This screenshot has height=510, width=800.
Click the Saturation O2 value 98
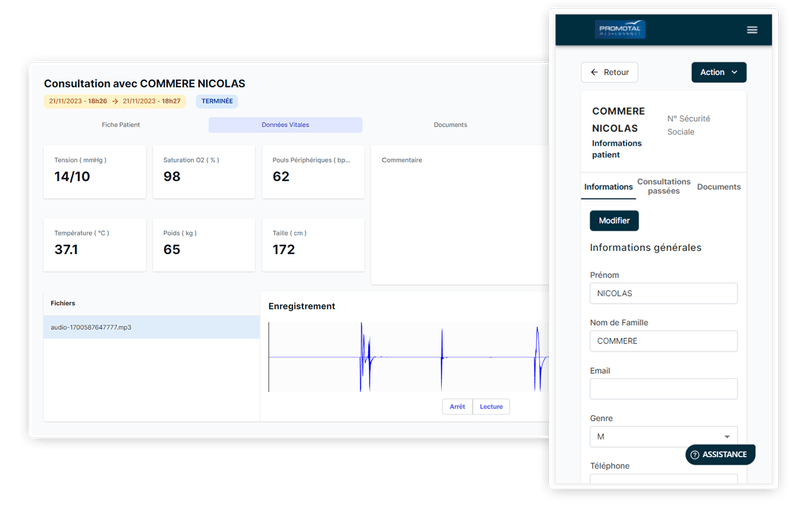tap(171, 176)
